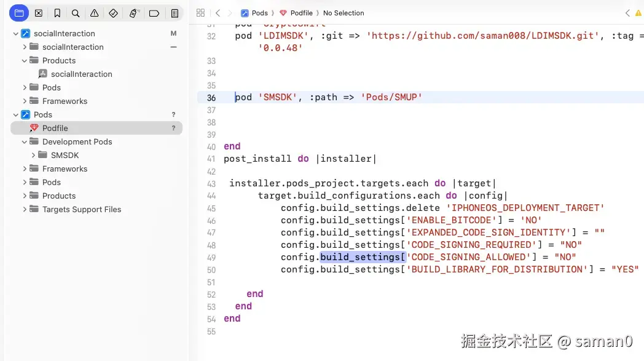
Task: Click line number 36 in gutter
Action: (x=211, y=98)
